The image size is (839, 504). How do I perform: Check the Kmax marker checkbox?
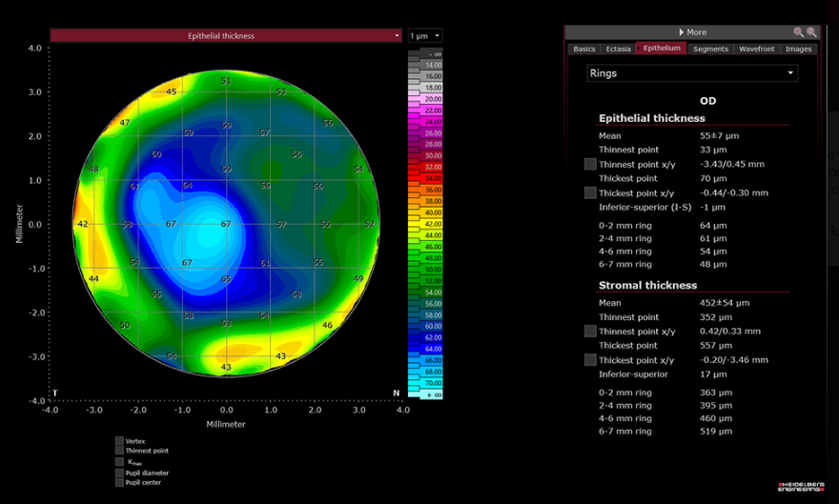tap(119, 462)
